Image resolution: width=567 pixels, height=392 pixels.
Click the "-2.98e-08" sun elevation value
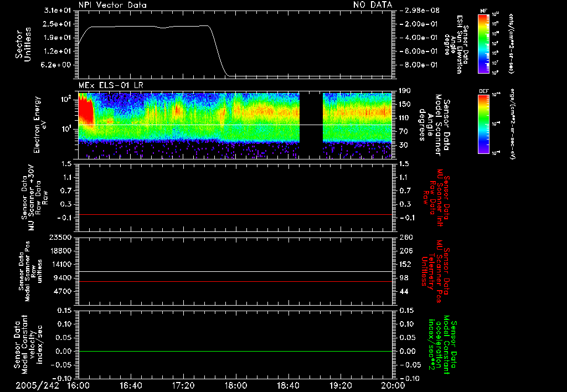coord(420,10)
